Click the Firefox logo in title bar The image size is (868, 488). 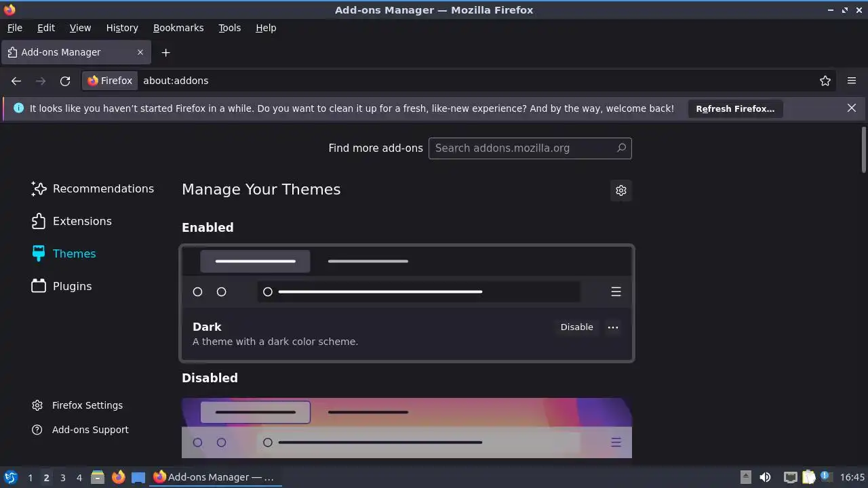9,9
